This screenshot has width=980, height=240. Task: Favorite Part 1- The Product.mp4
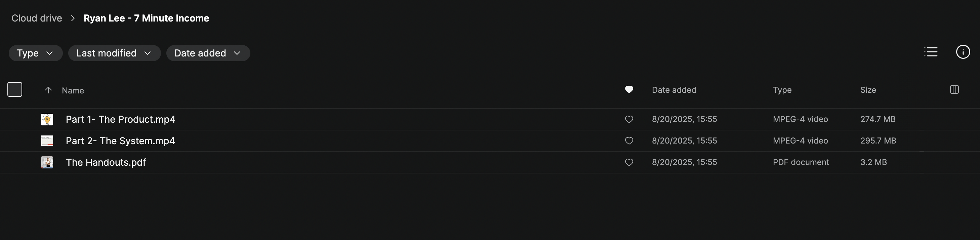point(629,119)
